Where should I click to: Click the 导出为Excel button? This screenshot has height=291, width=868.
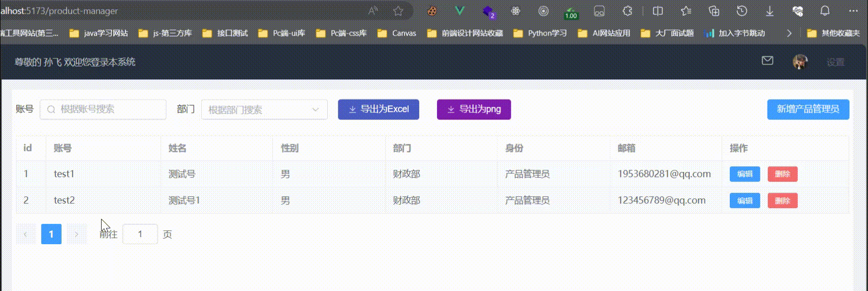pyautogui.click(x=379, y=109)
